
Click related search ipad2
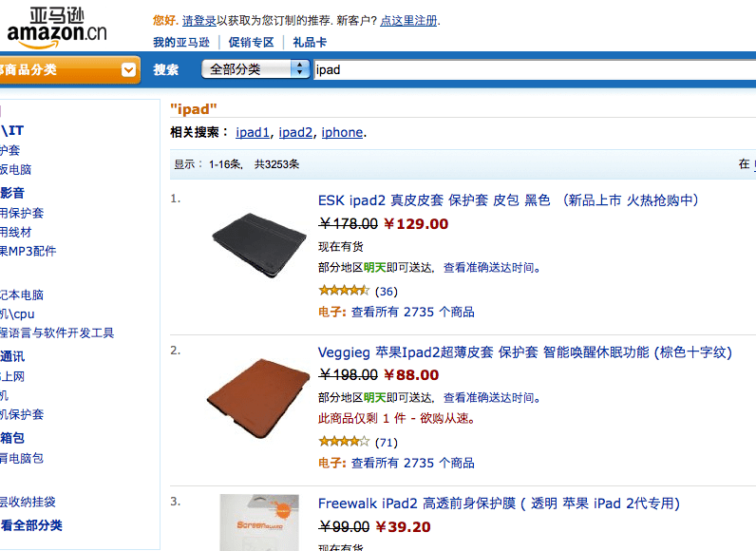[x=295, y=132]
